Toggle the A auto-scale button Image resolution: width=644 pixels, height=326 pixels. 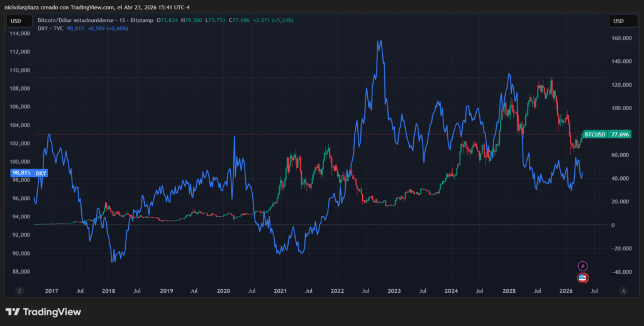click(623, 291)
